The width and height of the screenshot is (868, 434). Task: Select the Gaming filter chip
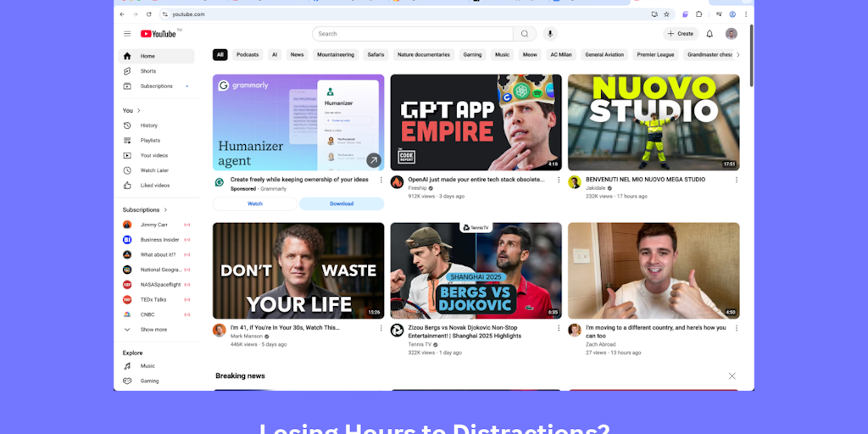[472, 55]
